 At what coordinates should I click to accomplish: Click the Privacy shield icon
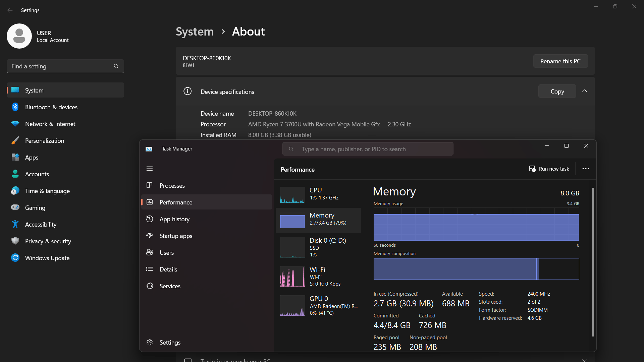click(x=15, y=241)
